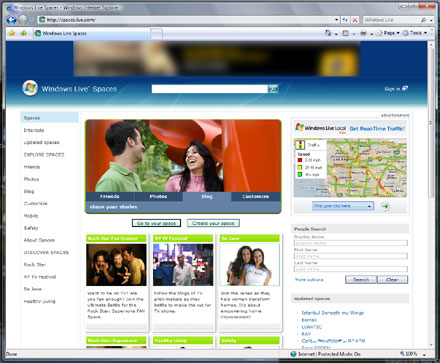This screenshot has height=363, width=440.
Task: Open the Tools menu dropdown
Action: click(x=415, y=33)
